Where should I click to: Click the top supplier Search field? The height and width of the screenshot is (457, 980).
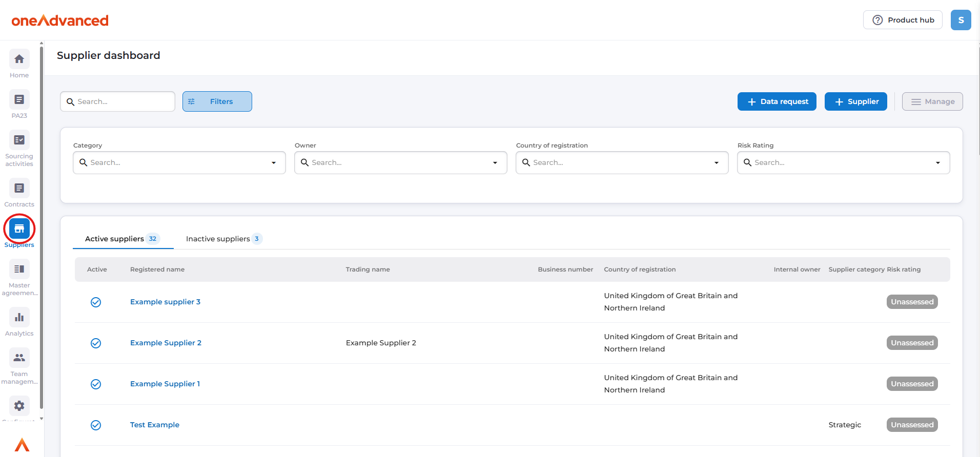[x=123, y=101]
